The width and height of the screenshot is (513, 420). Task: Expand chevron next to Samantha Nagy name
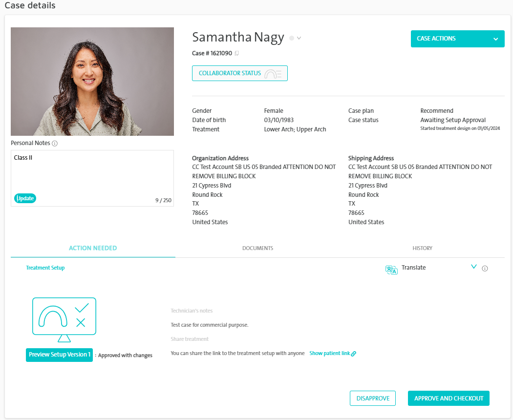[x=299, y=38]
